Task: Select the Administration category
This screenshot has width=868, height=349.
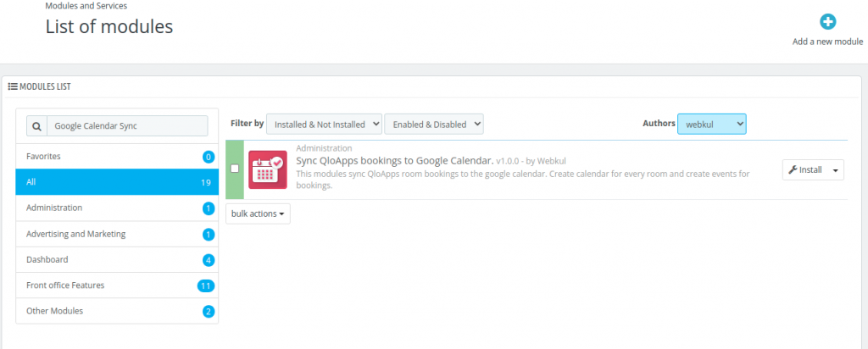Action: (117, 208)
